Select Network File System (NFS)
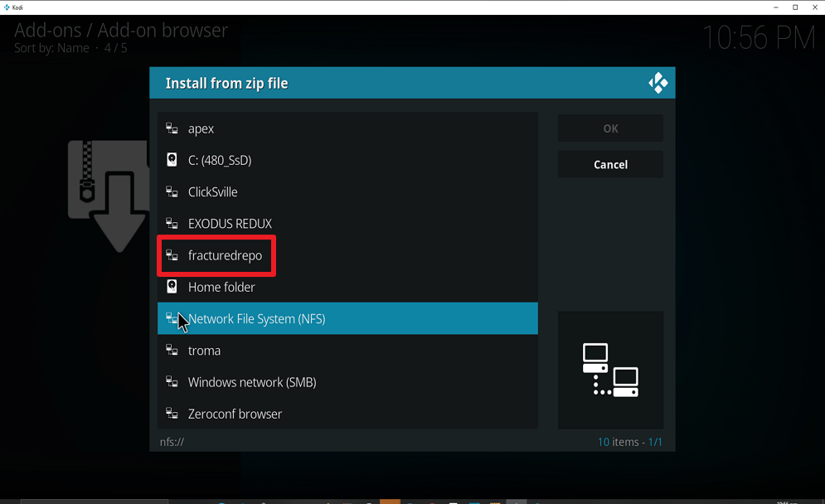The width and height of the screenshot is (825, 504). click(347, 318)
